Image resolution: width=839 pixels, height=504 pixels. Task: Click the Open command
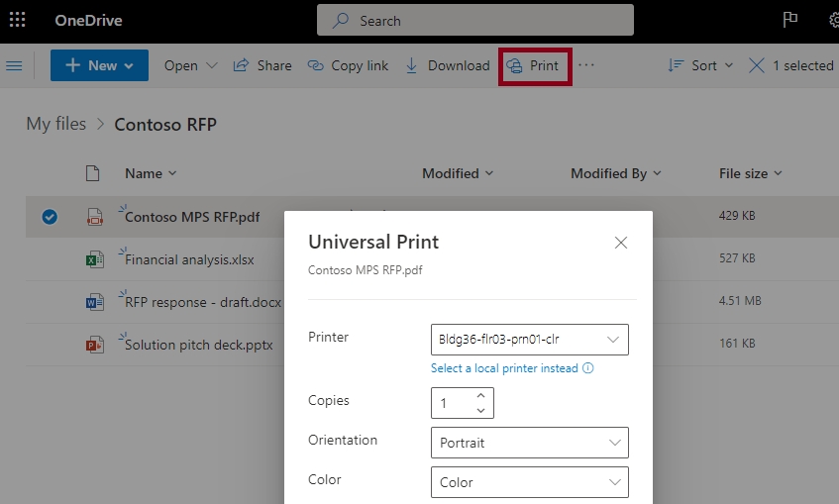pyautogui.click(x=181, y=65)
